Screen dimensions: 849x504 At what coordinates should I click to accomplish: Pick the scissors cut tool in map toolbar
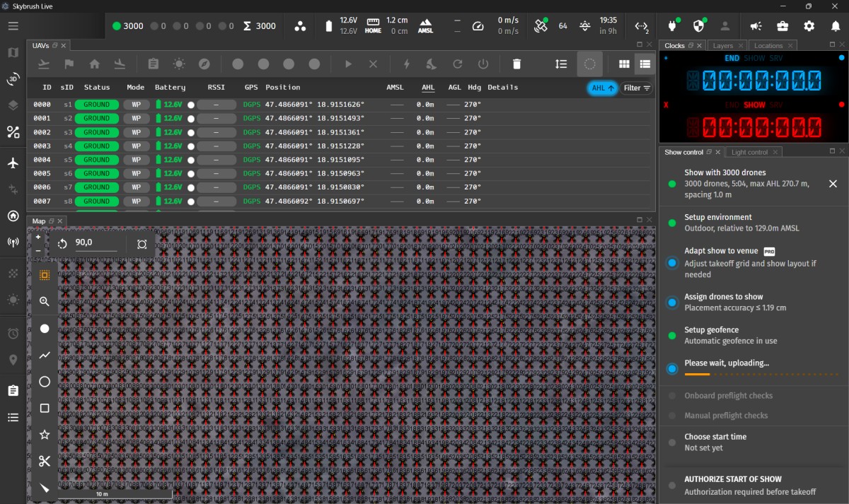pos(44,460)
